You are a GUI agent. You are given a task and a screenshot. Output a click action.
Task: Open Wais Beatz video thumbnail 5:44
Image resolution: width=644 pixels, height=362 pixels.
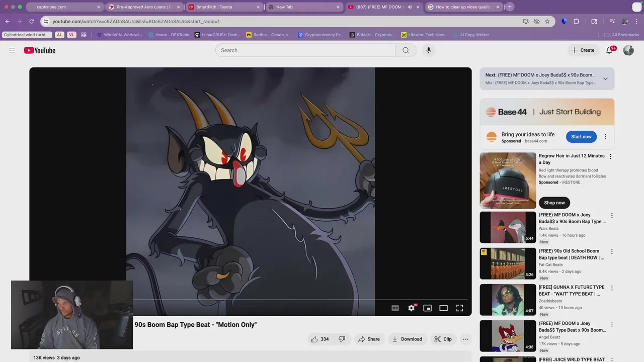pos(508,227)
